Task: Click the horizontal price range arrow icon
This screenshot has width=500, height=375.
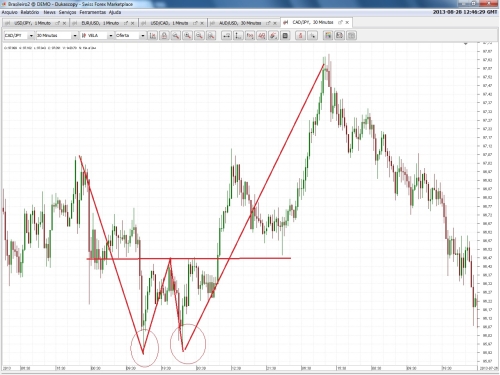Action: point(227,35)
